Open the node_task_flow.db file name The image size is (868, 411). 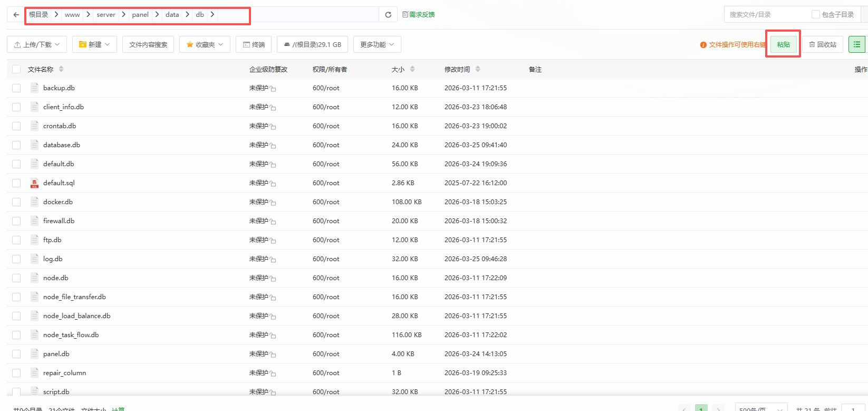(71, 335)
